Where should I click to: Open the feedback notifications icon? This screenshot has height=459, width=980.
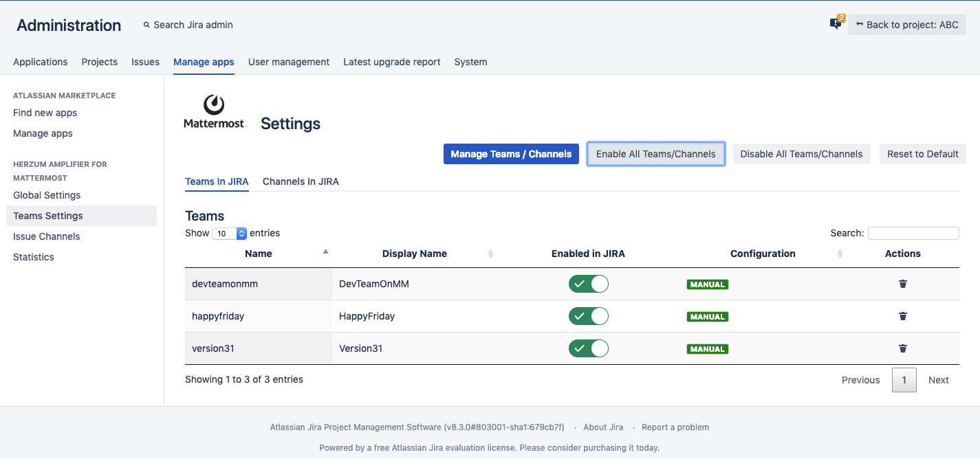point(836,24)
